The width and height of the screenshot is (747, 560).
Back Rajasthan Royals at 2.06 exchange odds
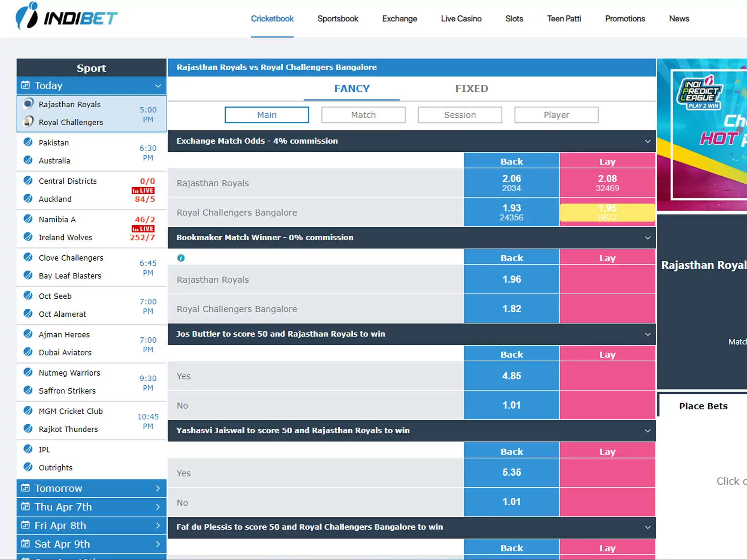(512, 183)
